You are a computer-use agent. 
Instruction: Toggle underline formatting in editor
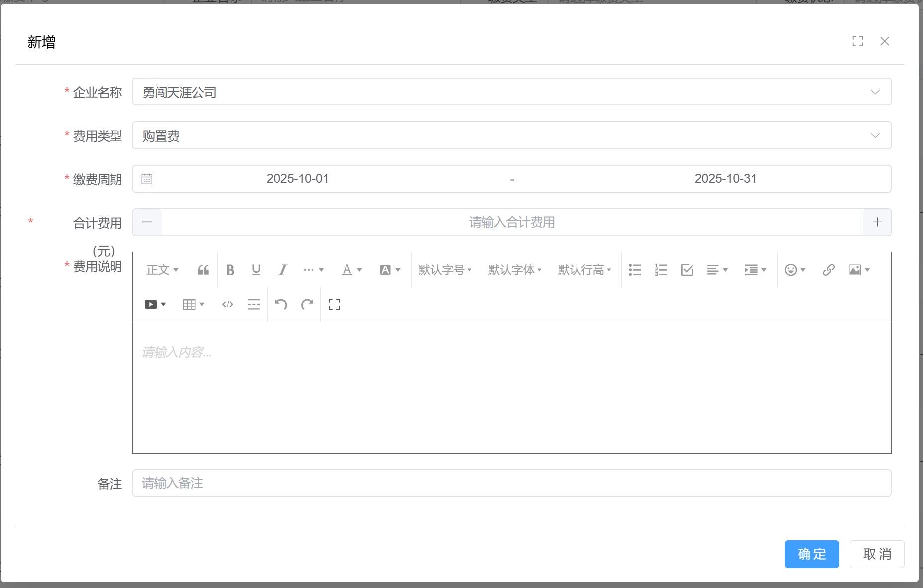(256, 270)
